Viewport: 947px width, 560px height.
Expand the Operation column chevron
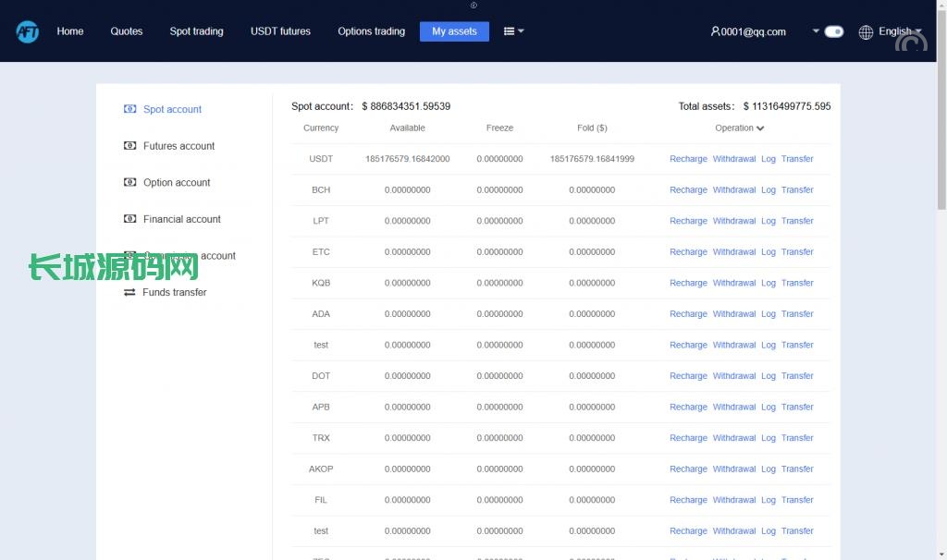pos(760,128)
